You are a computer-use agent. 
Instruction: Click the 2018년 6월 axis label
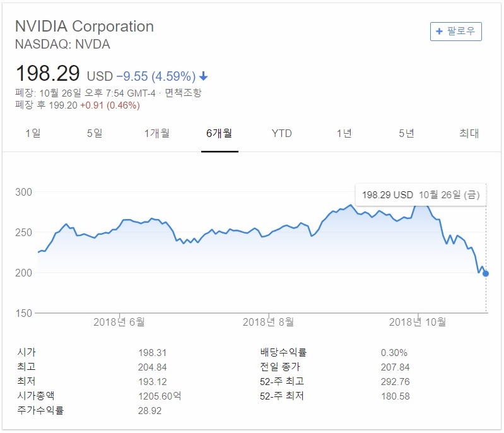(x=119, y=322)
